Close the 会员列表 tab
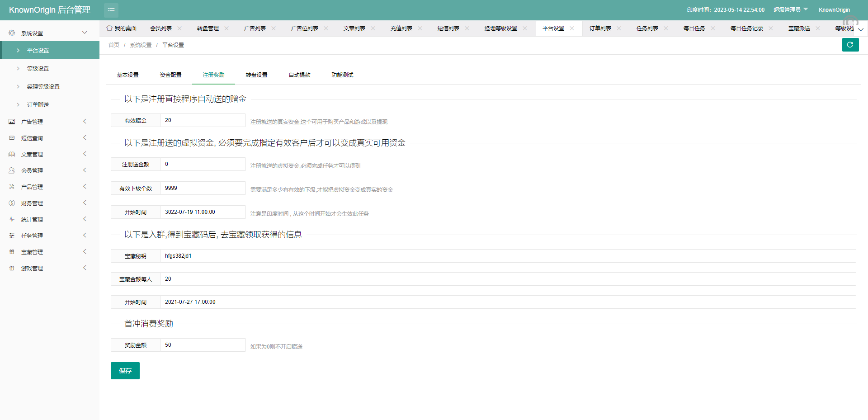This screenshot has height=420, width=868. [x=179, y=28]
